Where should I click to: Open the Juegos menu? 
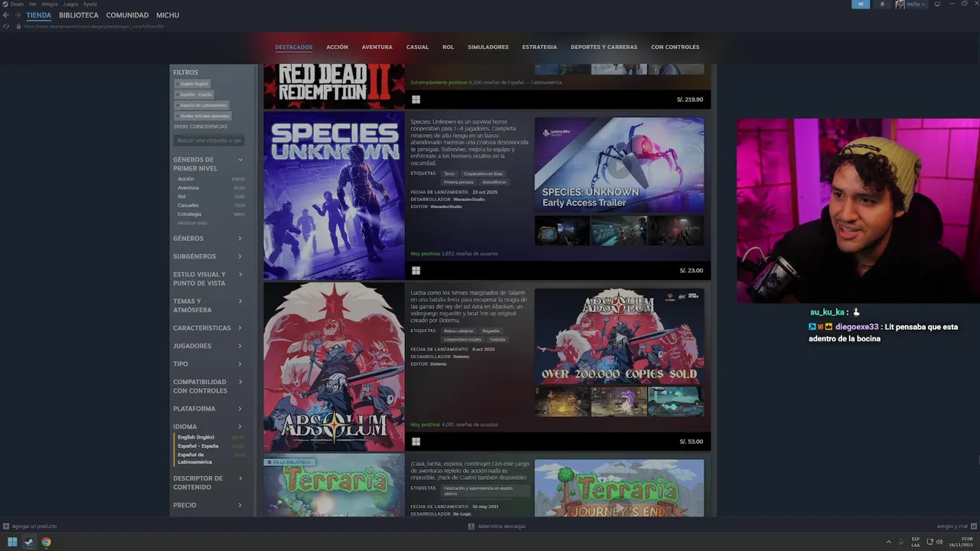point(70,4)
